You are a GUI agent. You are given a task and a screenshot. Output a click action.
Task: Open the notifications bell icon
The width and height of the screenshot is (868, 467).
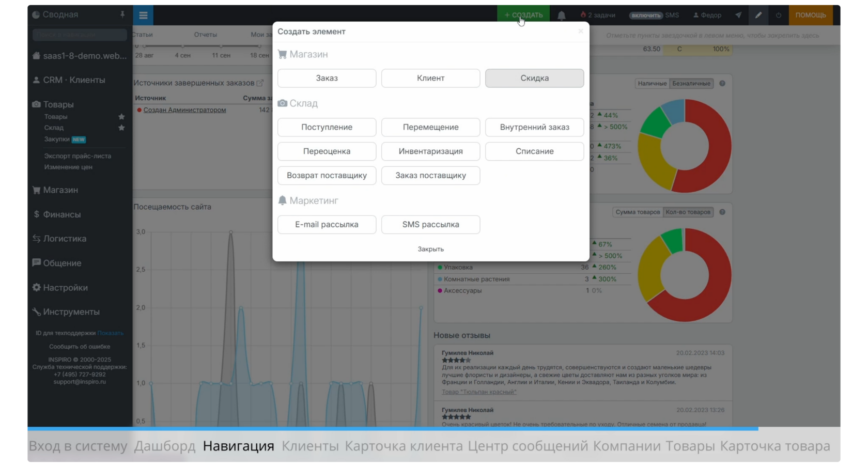562,15
